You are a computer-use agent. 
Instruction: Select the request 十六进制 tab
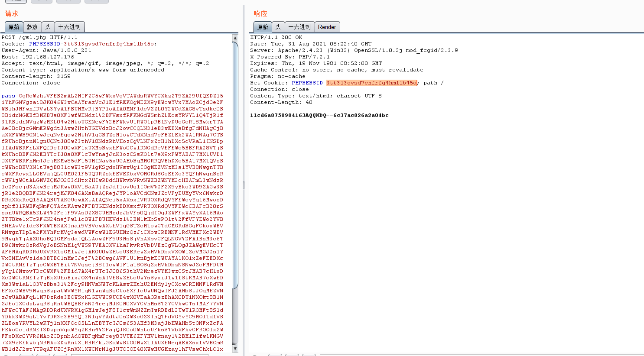[69, 27]
